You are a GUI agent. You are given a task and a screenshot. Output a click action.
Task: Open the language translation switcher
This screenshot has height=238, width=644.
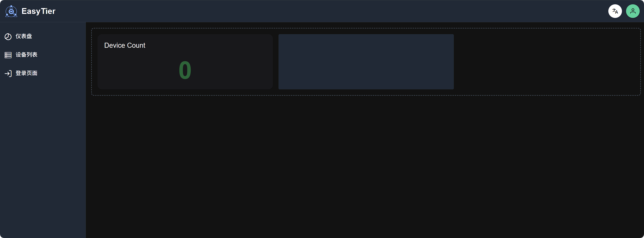click(615, 11)
